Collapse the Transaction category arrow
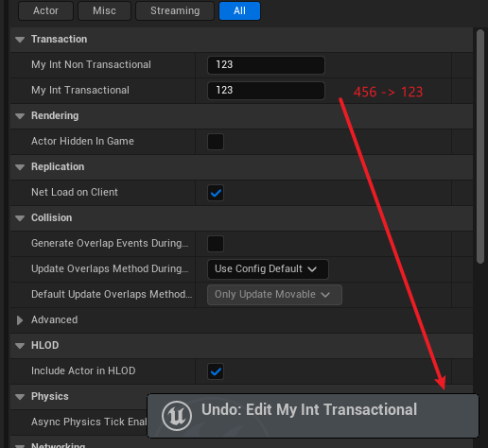This screenshot has width=488, height=448. pyautogui.click(x=20, y=40)
